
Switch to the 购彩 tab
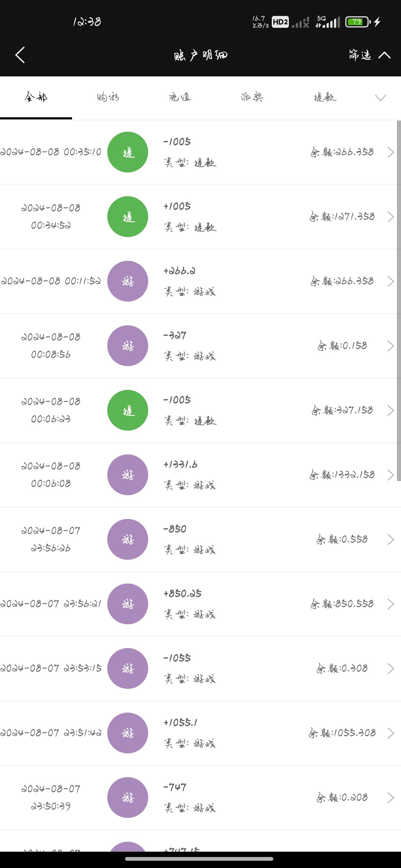[108, 97]
